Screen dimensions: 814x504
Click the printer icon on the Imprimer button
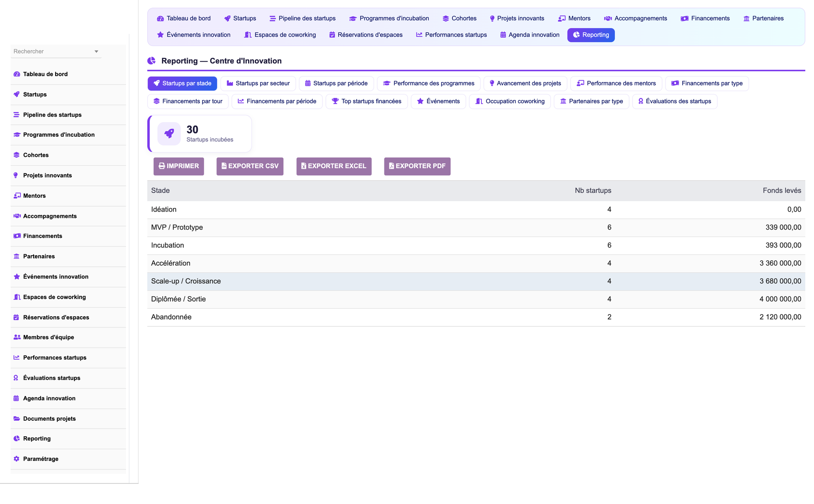(162, 166)
